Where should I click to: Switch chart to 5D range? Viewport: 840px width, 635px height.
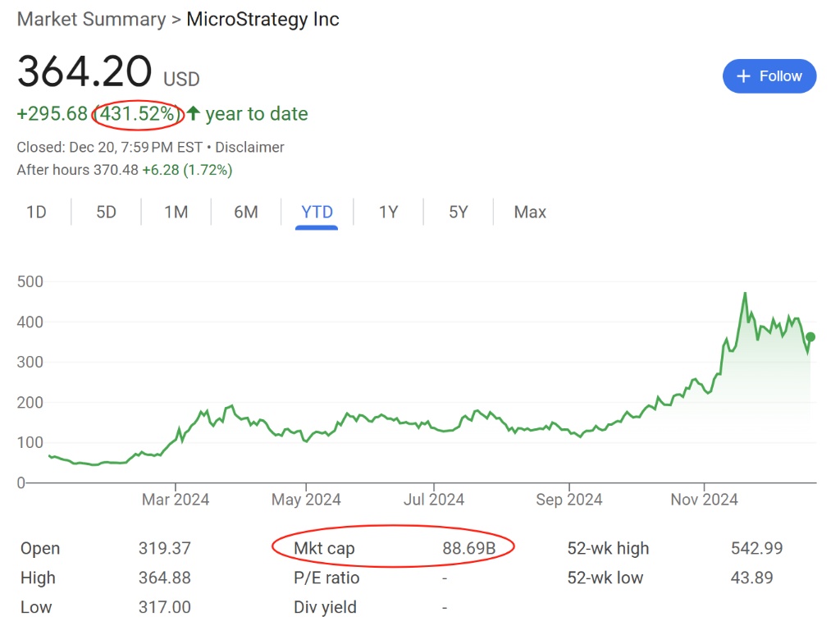coord(106,212)
